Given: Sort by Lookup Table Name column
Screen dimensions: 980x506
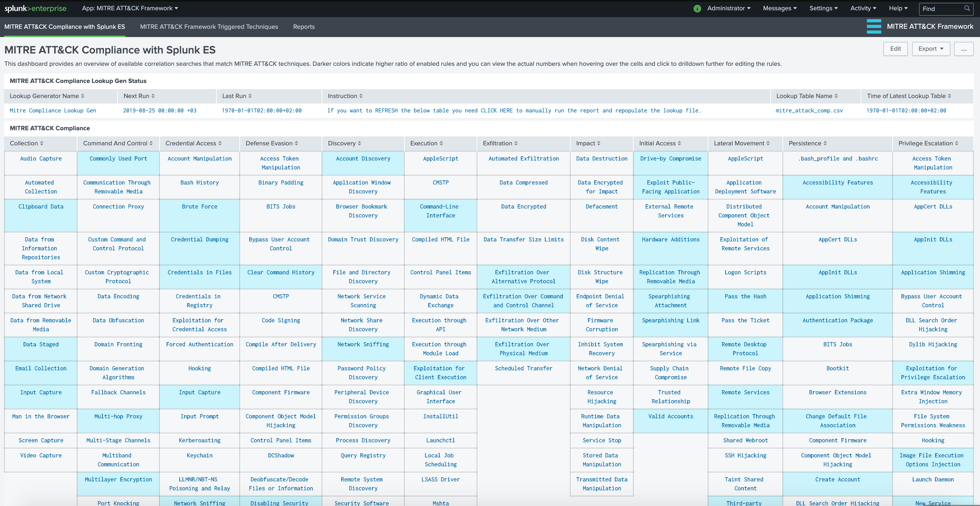Looking at the screenshot, I should (x=807, y=96).
